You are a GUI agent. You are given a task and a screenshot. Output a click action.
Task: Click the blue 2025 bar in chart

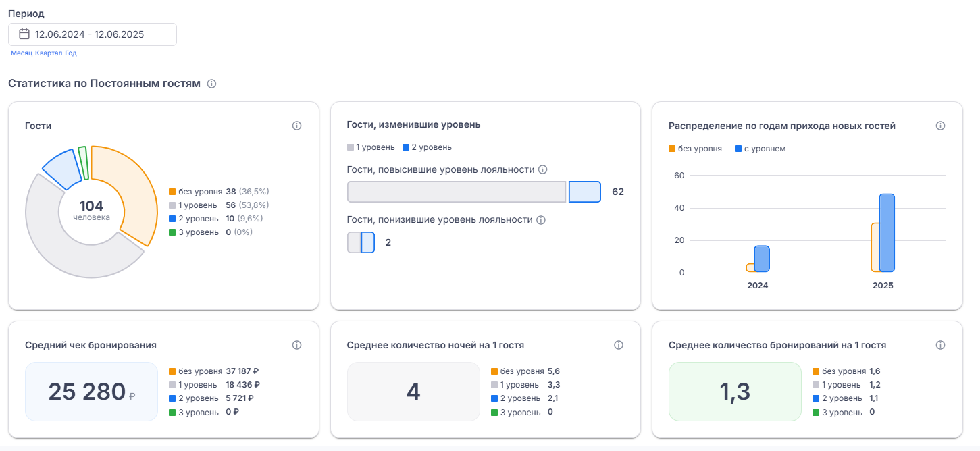click(887, 234)
